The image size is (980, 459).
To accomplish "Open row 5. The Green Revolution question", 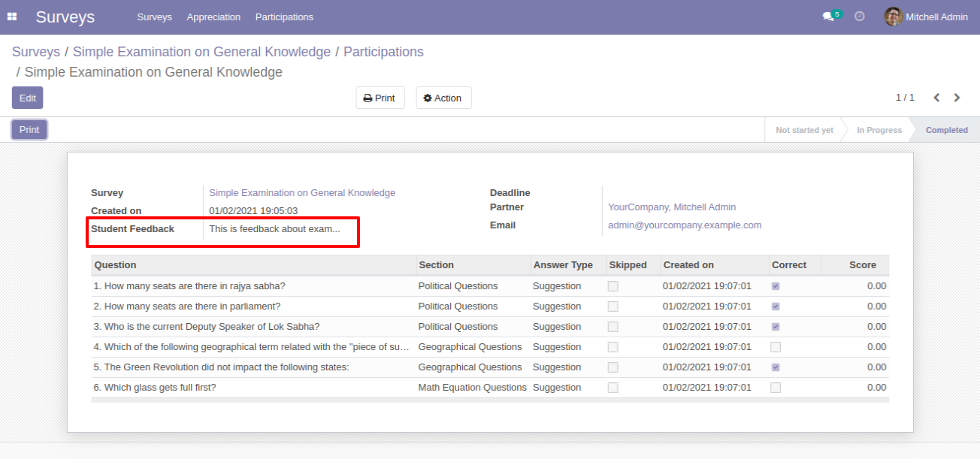I will 490,367.
